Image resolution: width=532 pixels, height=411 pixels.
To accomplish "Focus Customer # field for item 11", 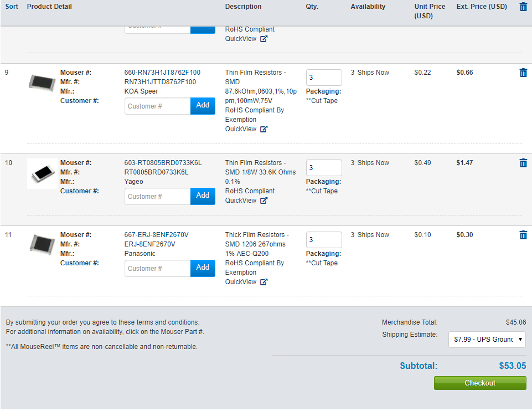I will (157, 269).
